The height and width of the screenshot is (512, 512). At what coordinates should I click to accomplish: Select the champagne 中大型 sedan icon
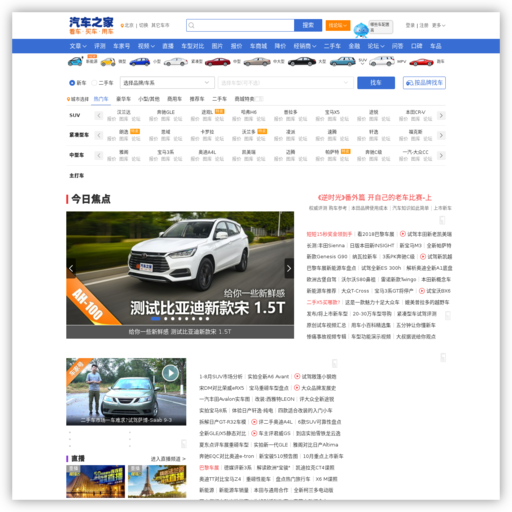coord(257,62)
